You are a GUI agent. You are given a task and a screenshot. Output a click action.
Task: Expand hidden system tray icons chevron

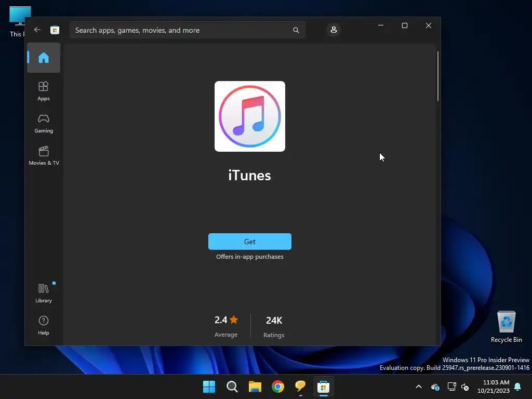(419, 387)
